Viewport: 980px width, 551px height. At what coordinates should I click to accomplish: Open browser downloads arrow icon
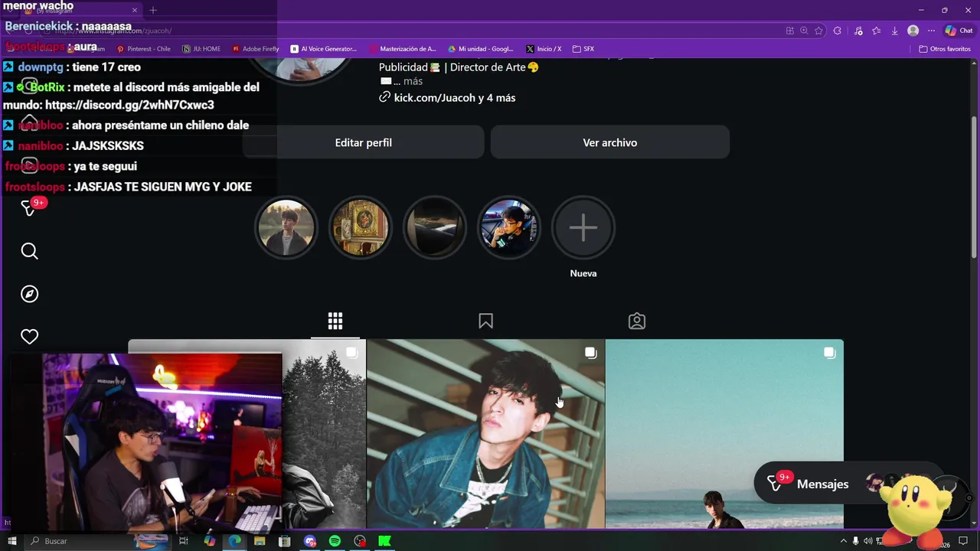pos(894,31)
